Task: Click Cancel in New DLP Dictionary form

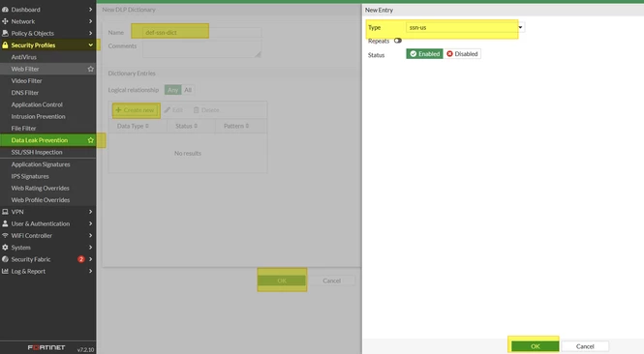Action: [331, 280]
